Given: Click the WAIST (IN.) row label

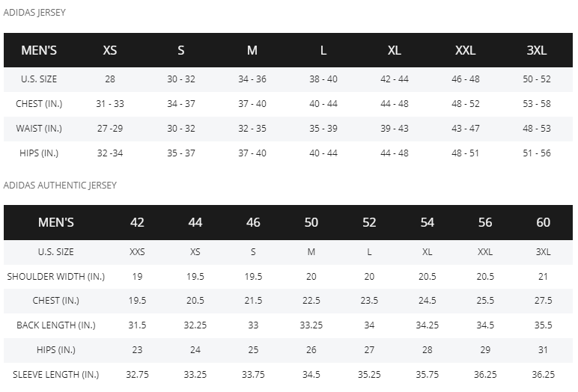Looking at the screenshot, I should coord(39,128).
